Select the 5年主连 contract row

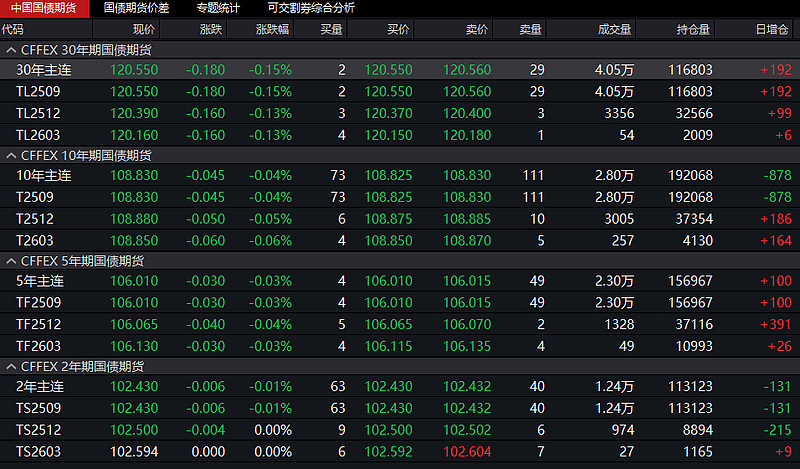coord(400,281)
